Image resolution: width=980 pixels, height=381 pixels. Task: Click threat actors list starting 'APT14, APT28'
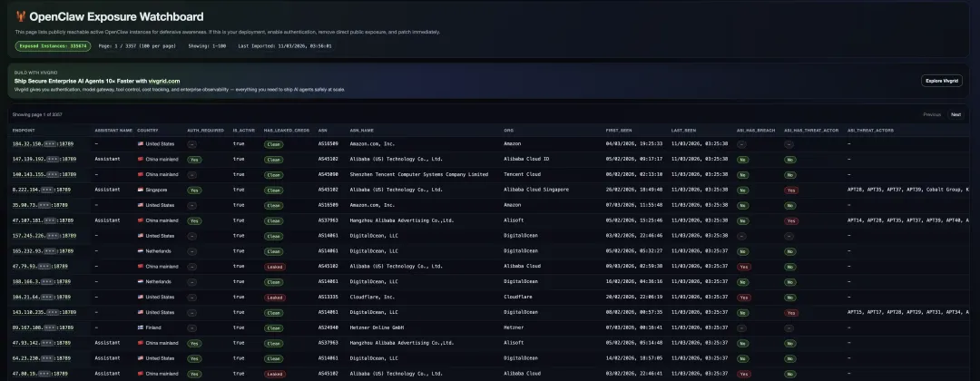(x=908, y=220)
